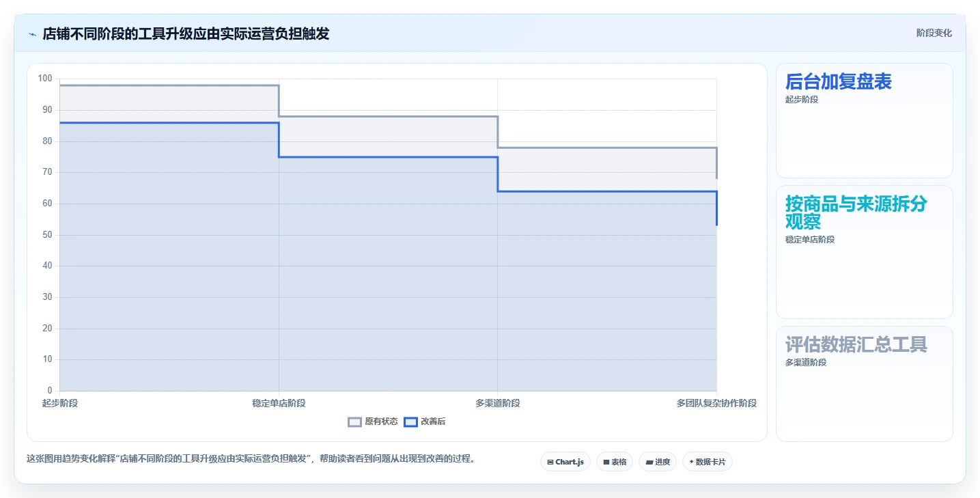980x498 pixels.
Task: Click the 多渠道阶段 subtitle in the third card
Action: click(806, 362)
